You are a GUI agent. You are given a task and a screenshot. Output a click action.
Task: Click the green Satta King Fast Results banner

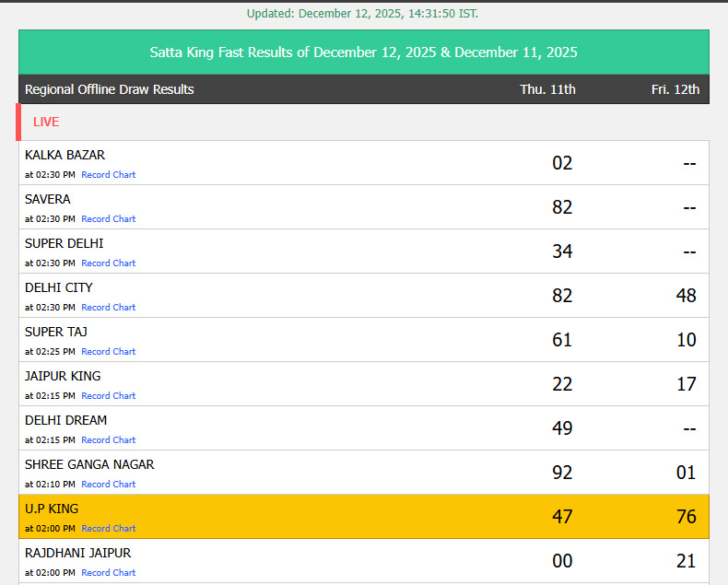(364, 53)
